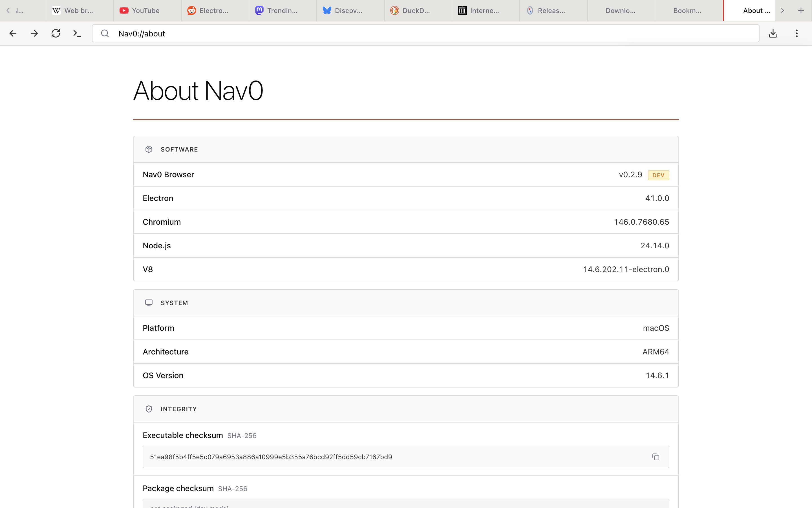Click the Platform row label

pyautogui.click(x=158, y=328)
